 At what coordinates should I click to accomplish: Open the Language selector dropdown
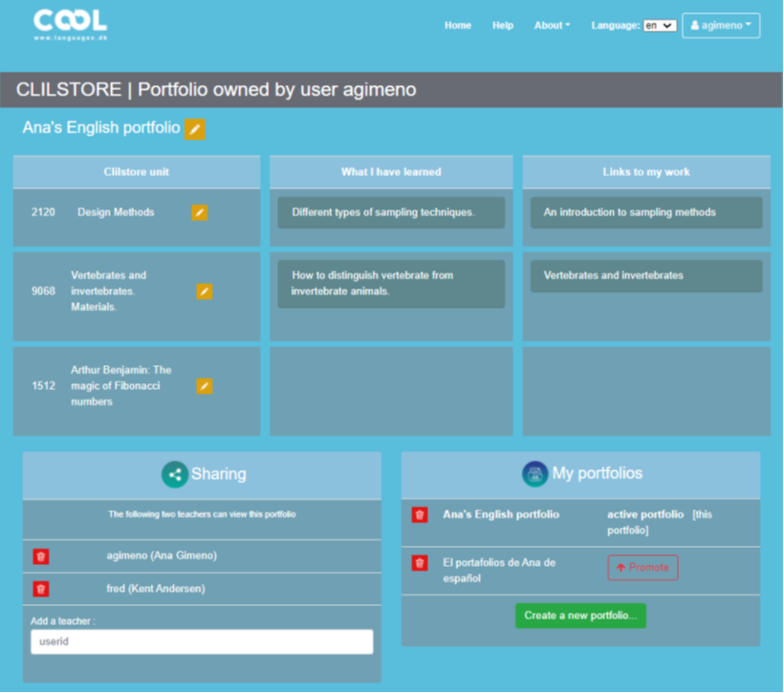tap(660, 26)
